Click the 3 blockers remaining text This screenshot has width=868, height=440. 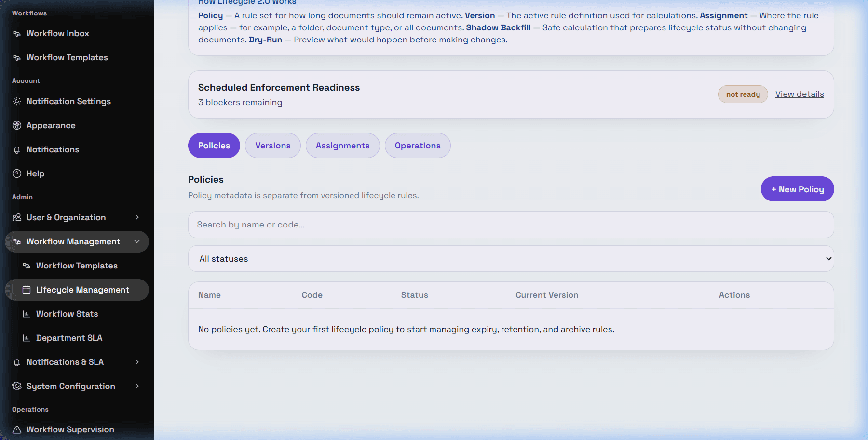[240, 102]
